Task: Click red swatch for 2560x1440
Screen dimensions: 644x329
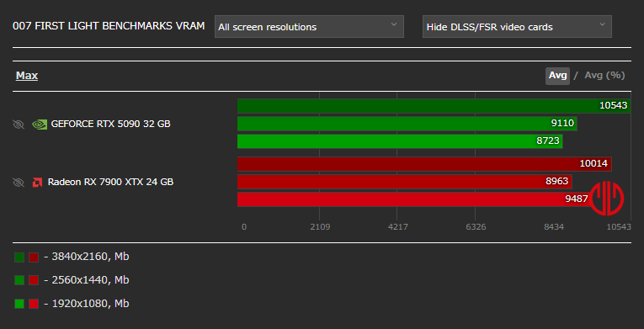Action: 34,280
